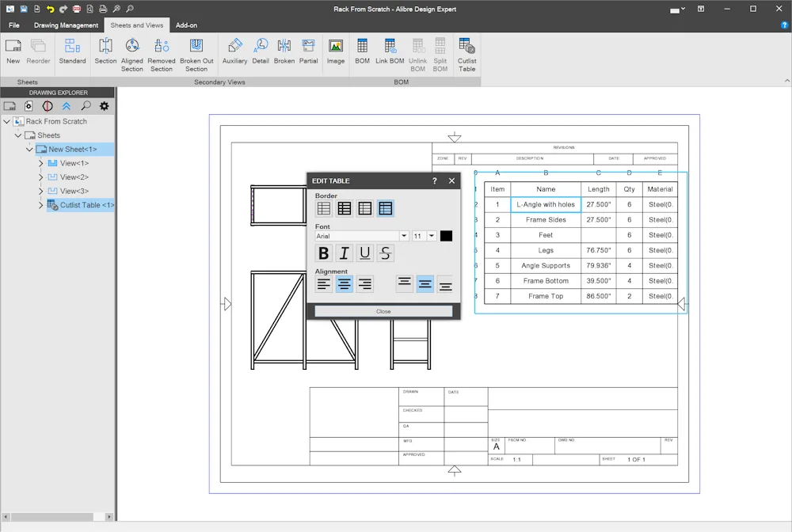The image size is (792, 532).
Task: Toggle Underline font style
Action: [364, 253]
